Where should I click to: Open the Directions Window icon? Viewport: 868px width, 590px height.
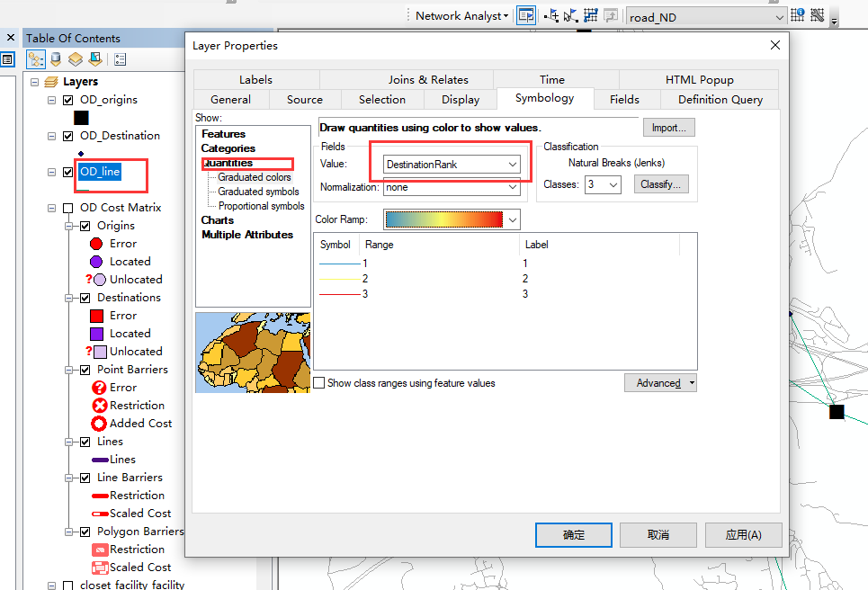(610, 14)
